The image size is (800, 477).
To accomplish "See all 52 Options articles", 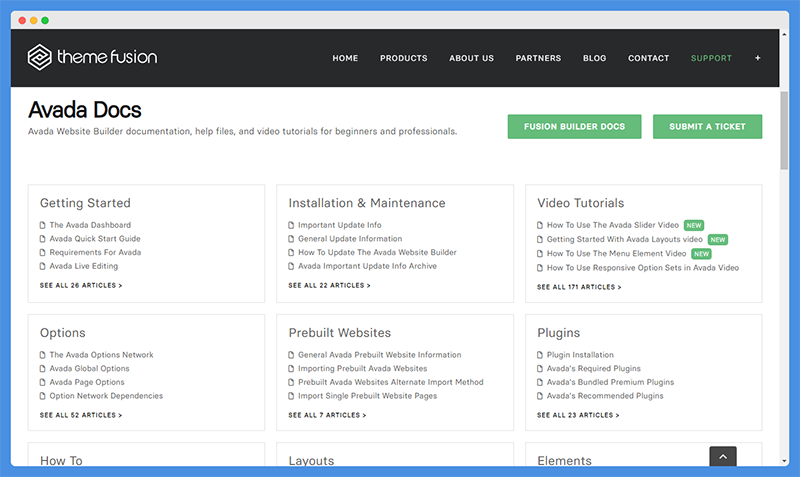I will pos(81,415).
